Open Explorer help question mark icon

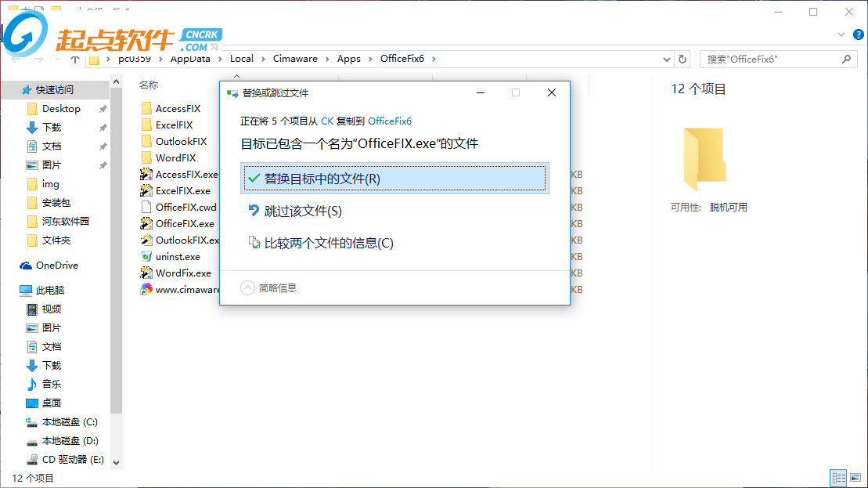pos(859,34)
